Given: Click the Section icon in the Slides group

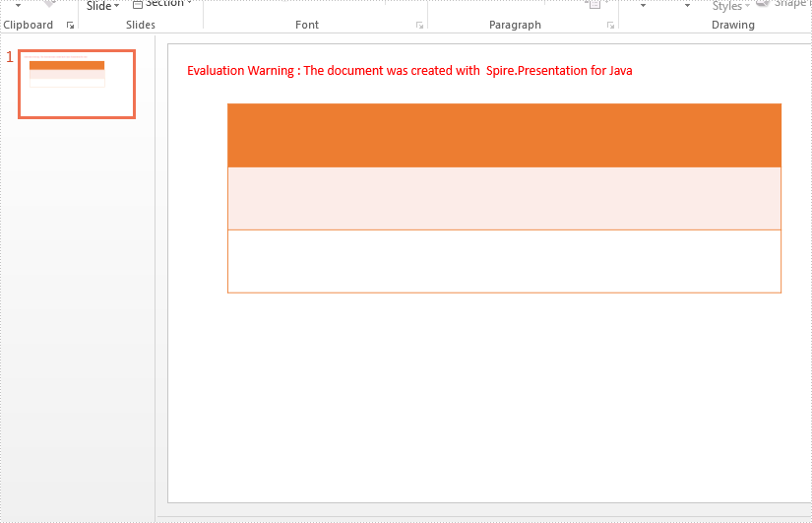Looking at the screenshot, I should [138, 4].
